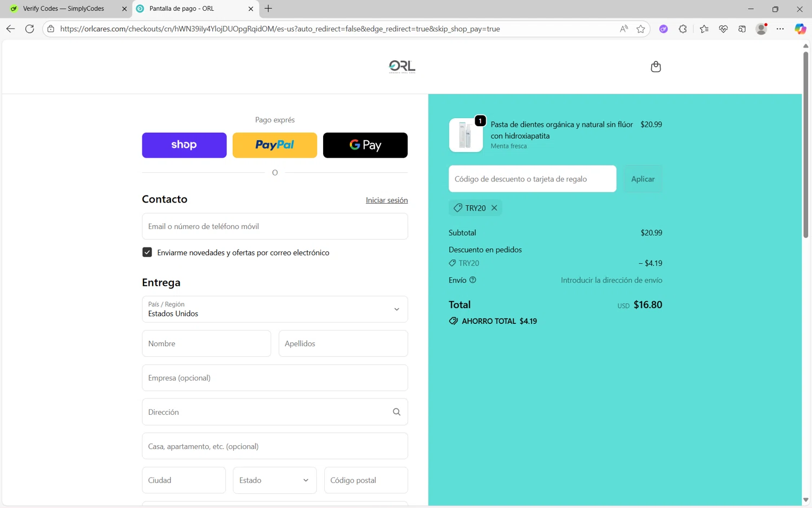Pay with PayPal button
This screenshot has height=508, width=812.
[x=274, y=145]
